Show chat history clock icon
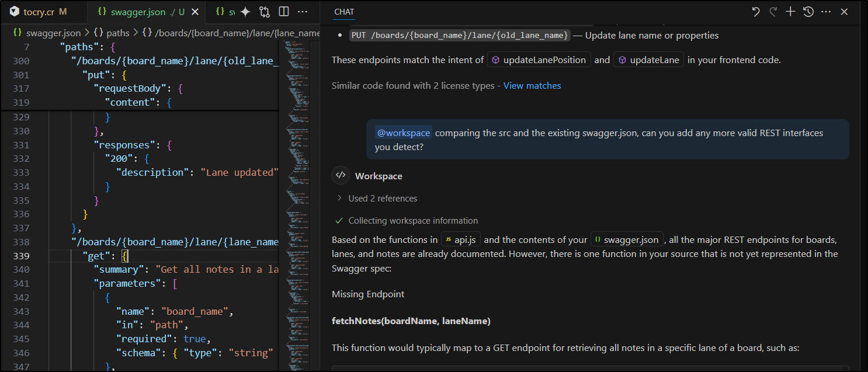This screenshot has width=868, height=372. (808, 12)
